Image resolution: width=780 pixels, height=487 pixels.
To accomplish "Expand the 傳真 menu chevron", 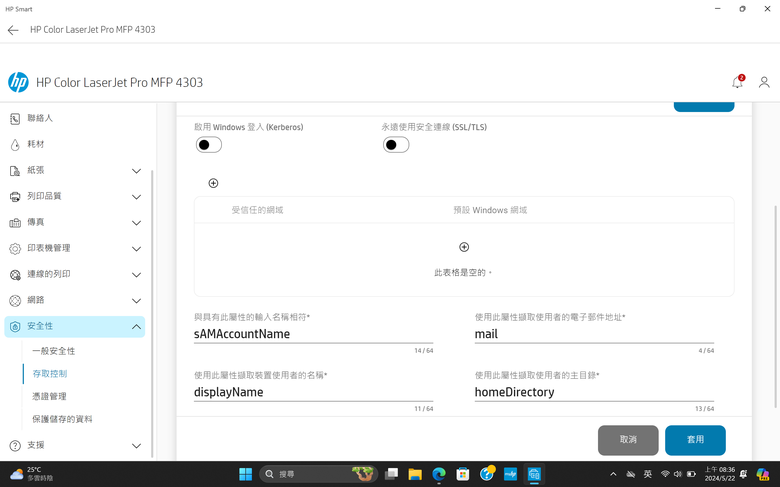I will point(136,223).
